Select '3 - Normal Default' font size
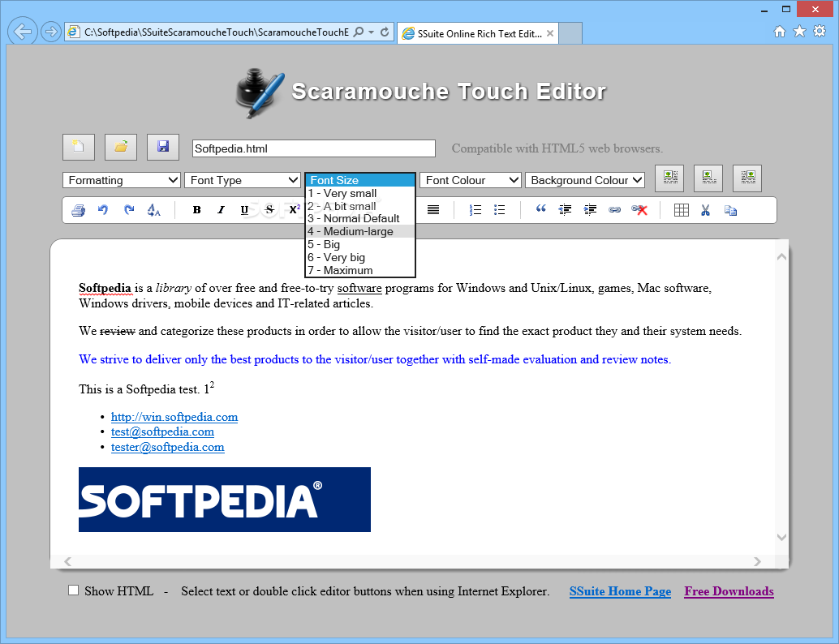Screen dimensions: 839x644 [360, 218]
